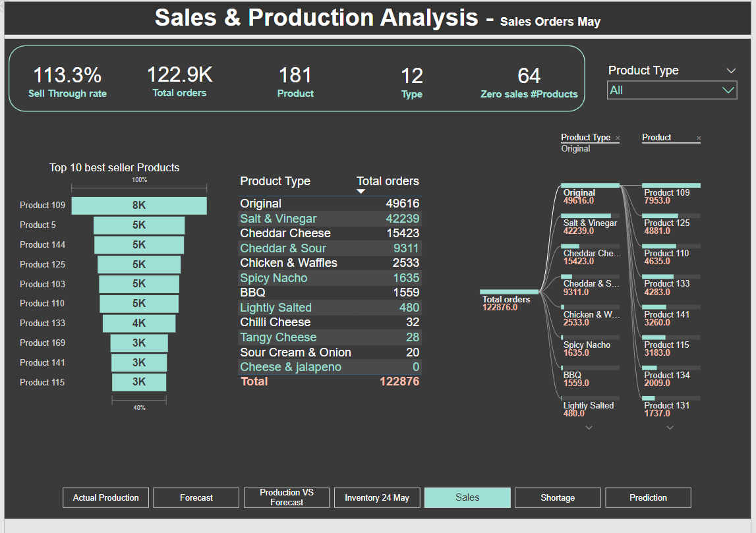This screenshot has width=756, height=533.
Task: Select the Salt & Vinegar node in decomposition tree
Action: click(589, 223)
